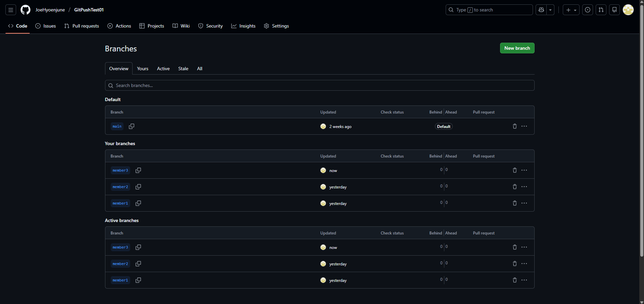Open the Pull requests tab
This screenshot has width=644, height=304.
[82, 26]
